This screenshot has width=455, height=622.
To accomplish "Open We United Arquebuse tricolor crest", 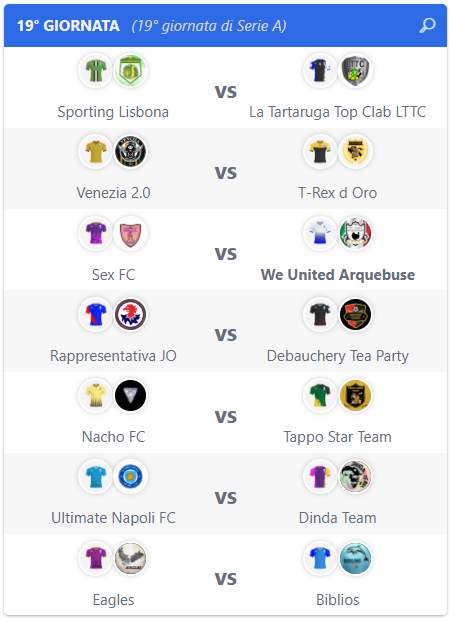I will pos(355,233).
